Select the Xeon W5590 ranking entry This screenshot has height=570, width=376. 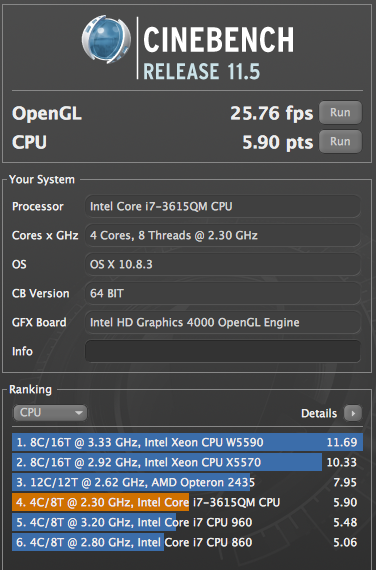pos(187,442)
